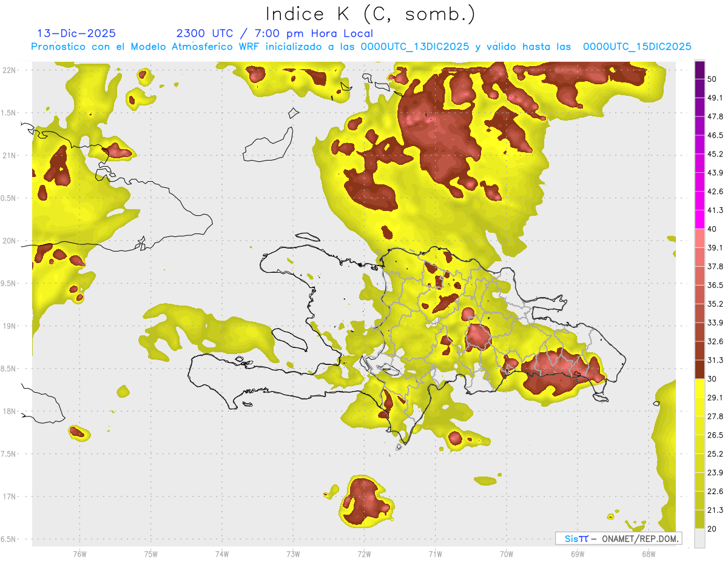Click the colorbar value "37.8"
The width and height of the screenshot is (728, 562).
pos(715,266)
